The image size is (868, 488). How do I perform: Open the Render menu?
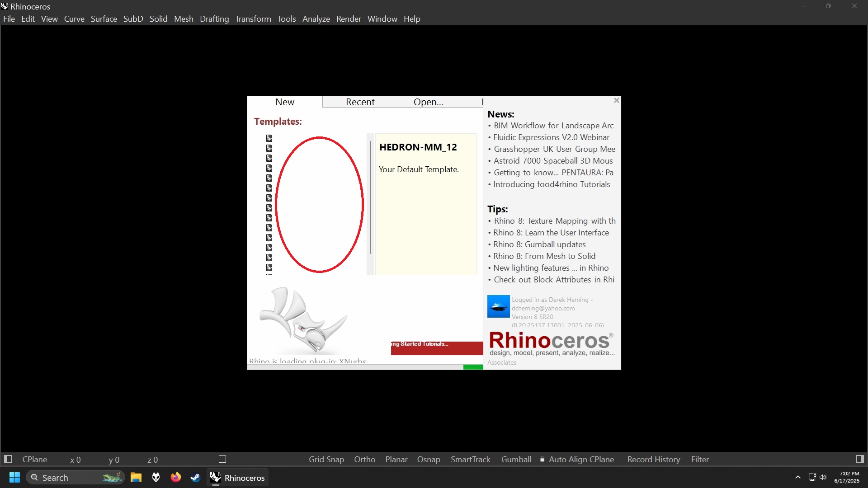349,19
